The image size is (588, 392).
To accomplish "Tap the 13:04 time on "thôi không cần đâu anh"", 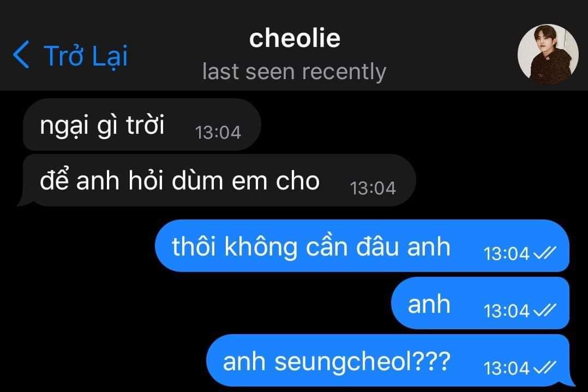I will tap(506, 254).
